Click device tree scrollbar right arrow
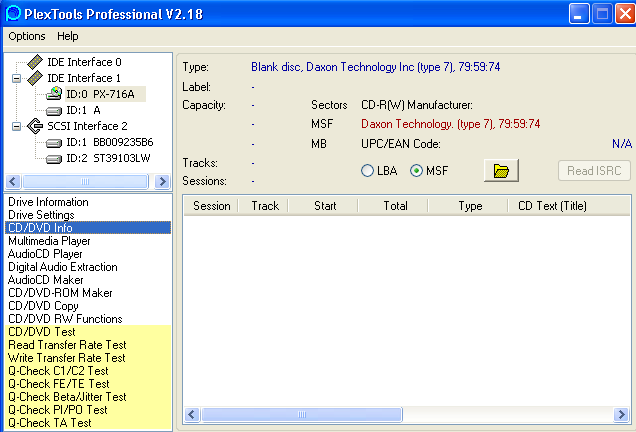The height and width of the screenshot is (432, 636). click(162, 181)
